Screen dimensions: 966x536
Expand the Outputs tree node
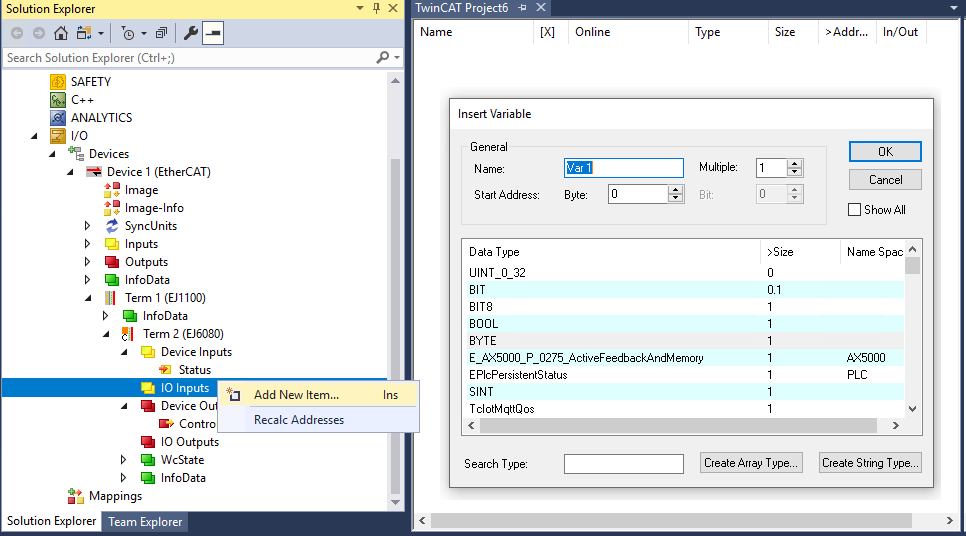87,261
